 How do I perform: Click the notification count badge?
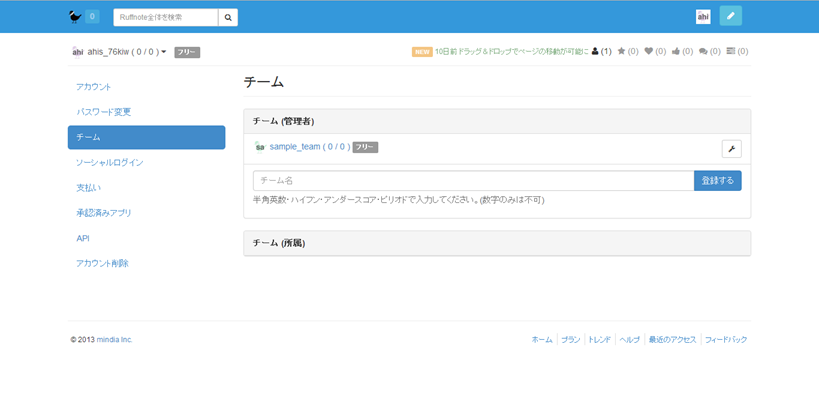(92, 16)
